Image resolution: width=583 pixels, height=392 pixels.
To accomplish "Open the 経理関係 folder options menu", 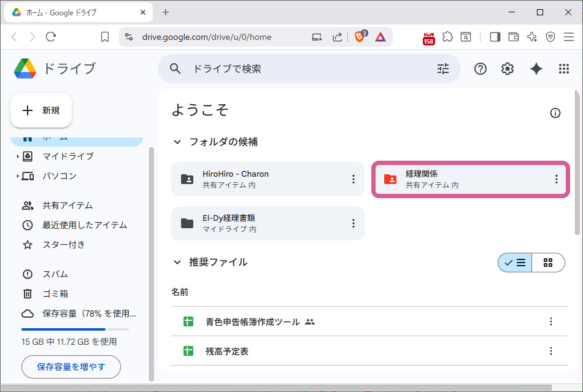I will click(x=555, y=179).
